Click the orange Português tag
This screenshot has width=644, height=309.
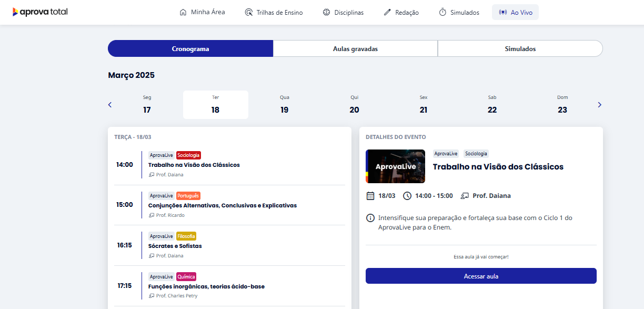coord(188,196)
